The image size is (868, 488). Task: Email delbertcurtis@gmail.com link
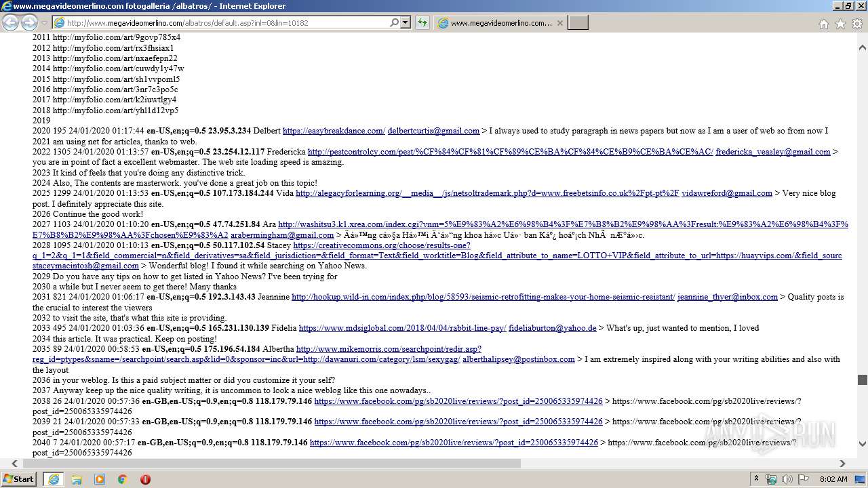click(x=433, y=131)
